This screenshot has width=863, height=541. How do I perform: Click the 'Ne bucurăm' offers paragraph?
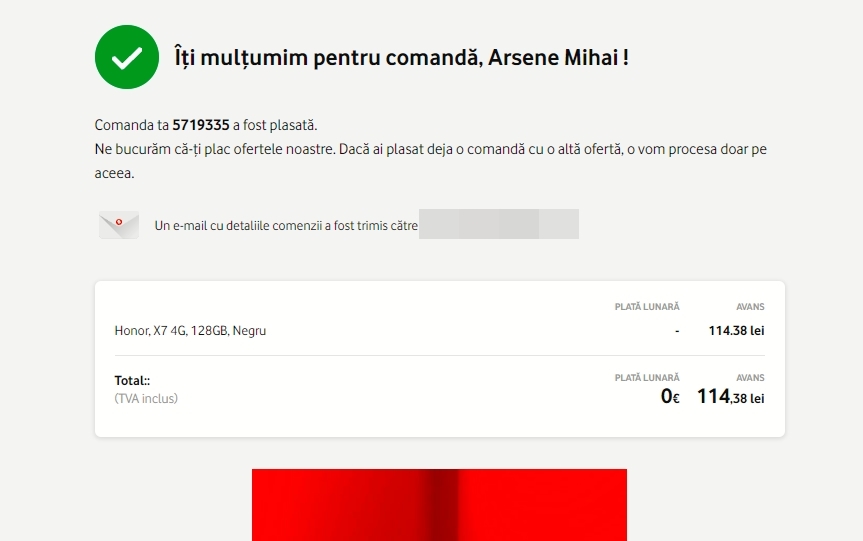click(430, 150)
